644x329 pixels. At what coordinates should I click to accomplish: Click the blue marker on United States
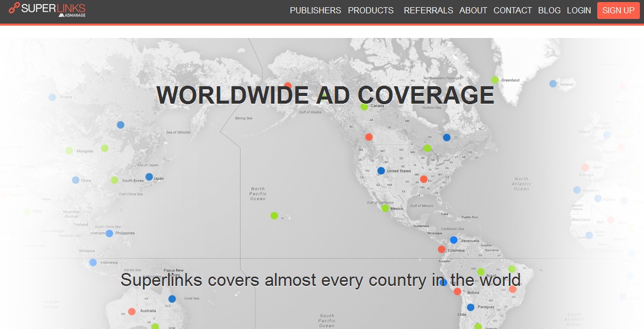tap(381, 171)
